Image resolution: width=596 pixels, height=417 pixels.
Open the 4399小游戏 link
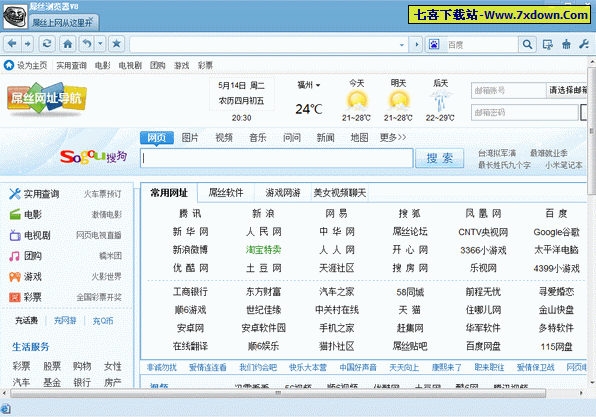(556, 268)
